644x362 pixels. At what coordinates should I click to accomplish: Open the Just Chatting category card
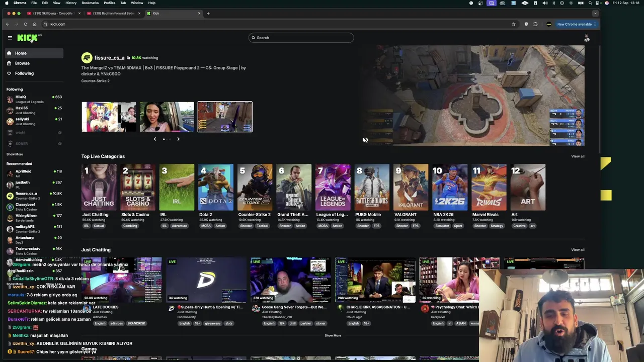tap(99, 187)
